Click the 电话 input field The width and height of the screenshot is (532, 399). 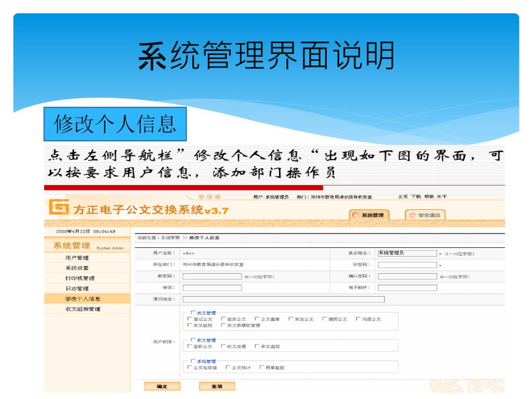coord(212,288)
